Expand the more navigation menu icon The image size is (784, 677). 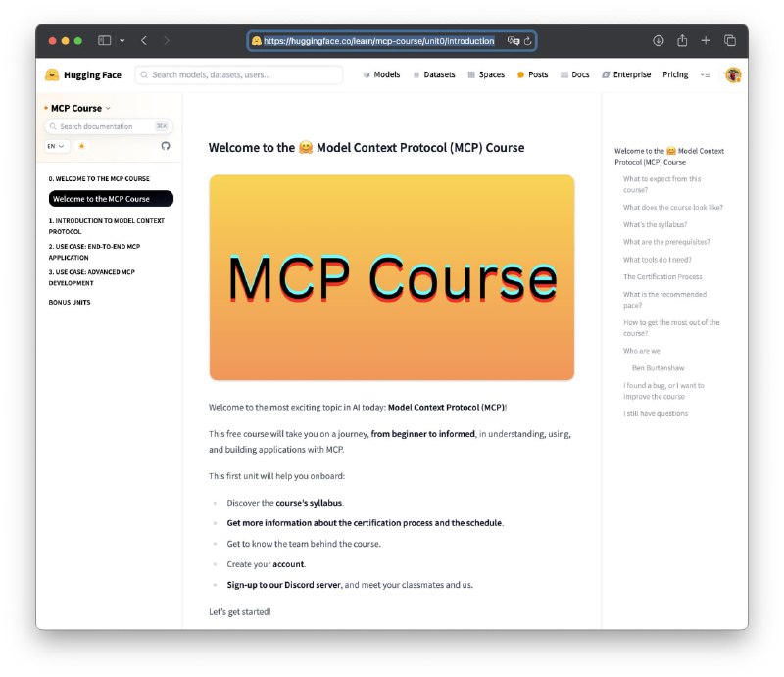(706, 75)
